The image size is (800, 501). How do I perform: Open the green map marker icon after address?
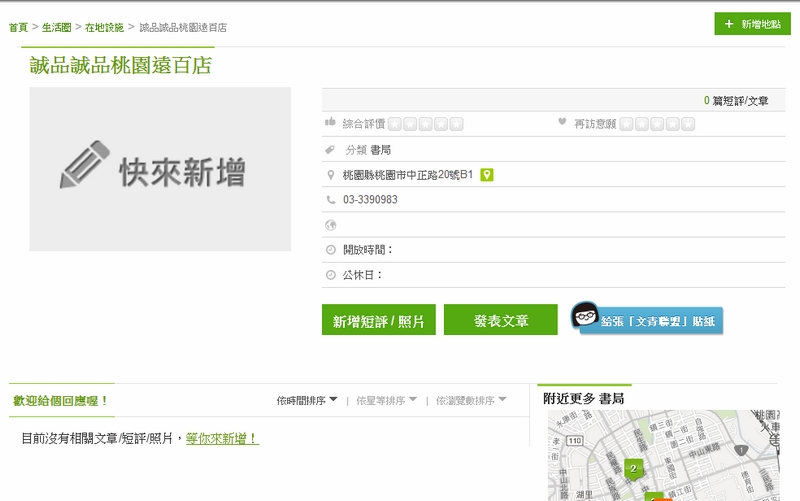[487, 175]
